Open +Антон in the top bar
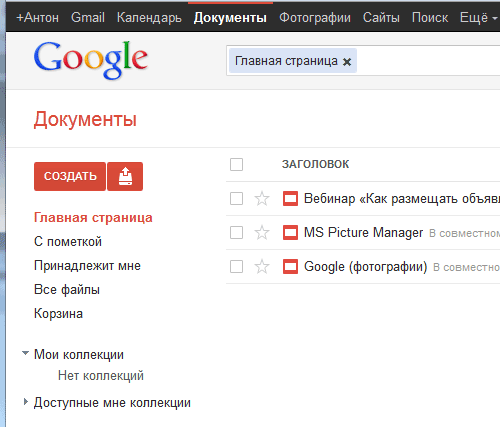500x427 pixels. 37,17
